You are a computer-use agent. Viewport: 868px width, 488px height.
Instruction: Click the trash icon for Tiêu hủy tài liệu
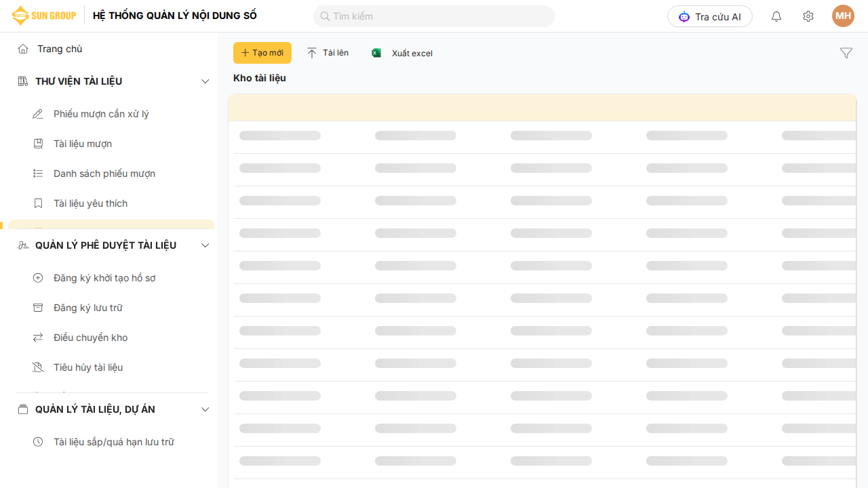(38, 367)
